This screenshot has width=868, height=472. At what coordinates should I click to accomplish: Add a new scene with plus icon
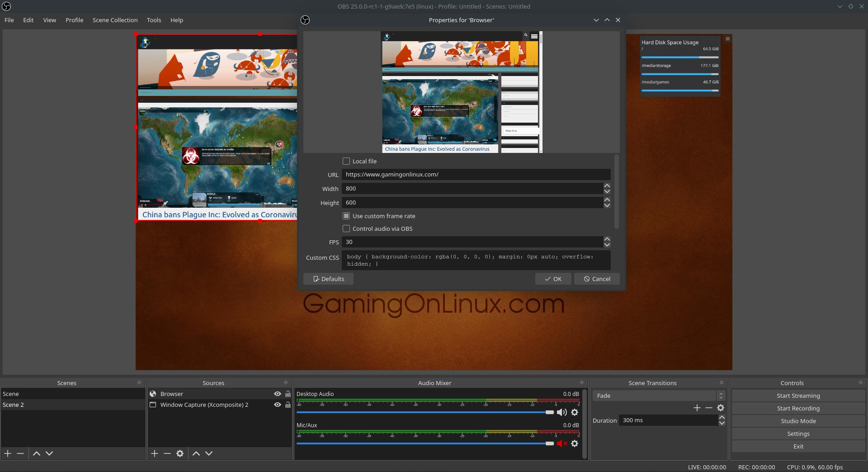point(8,453)
